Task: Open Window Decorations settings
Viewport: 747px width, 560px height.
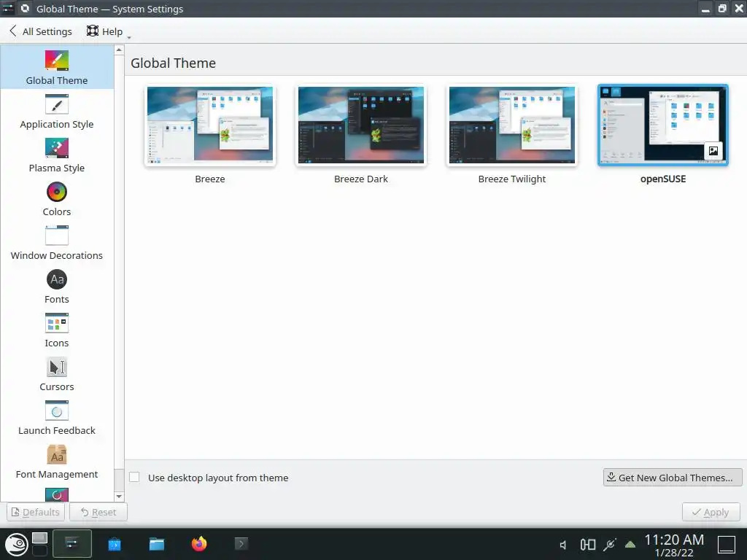Action: 57,244
